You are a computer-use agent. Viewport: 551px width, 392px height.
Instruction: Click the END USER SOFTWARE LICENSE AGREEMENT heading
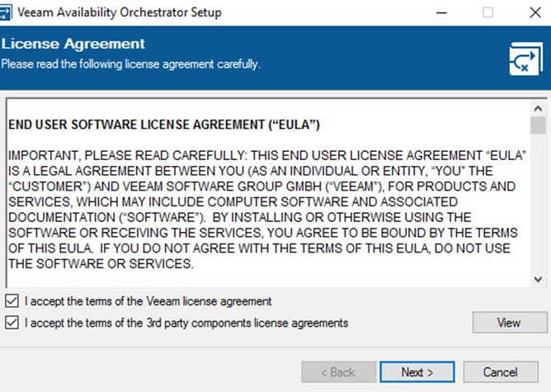click(x=164, y=125)
